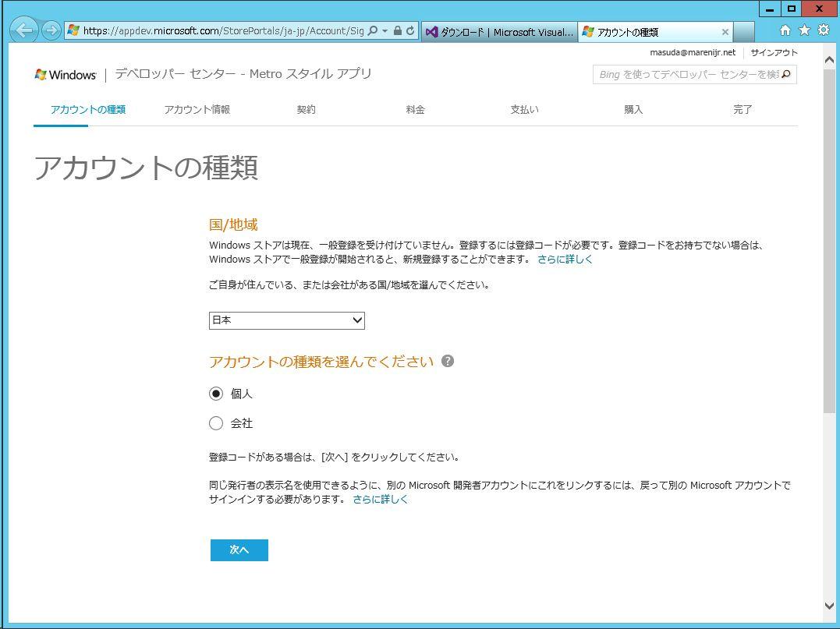Click the browser Forward arrow button
Image resolution: width=840 pixels, height=629 pixels.
click(51, 30)
